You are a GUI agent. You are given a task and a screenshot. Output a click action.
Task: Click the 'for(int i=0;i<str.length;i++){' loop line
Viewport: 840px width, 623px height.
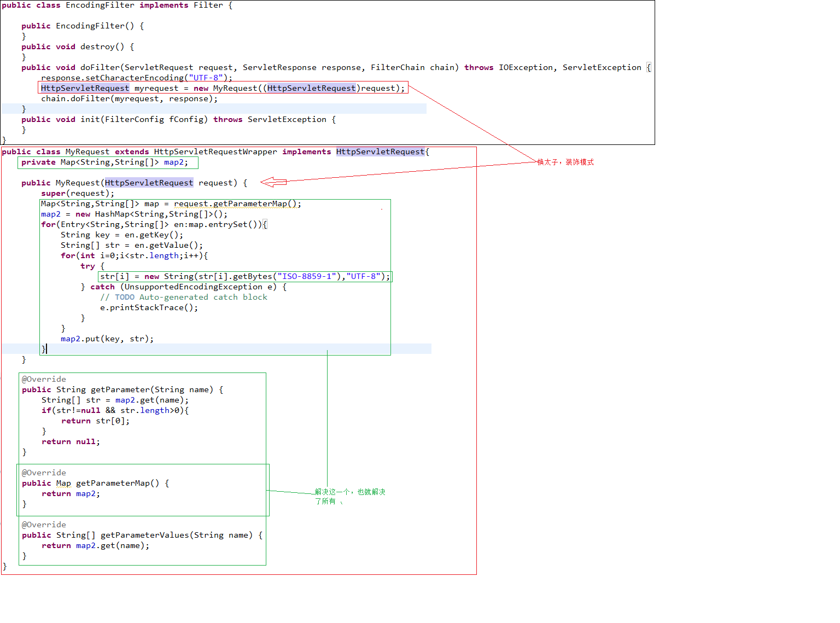135,256
